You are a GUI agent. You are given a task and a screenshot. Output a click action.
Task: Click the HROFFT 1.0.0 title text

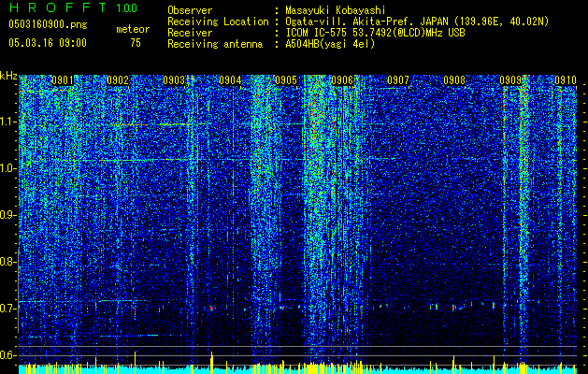[73, 7]
